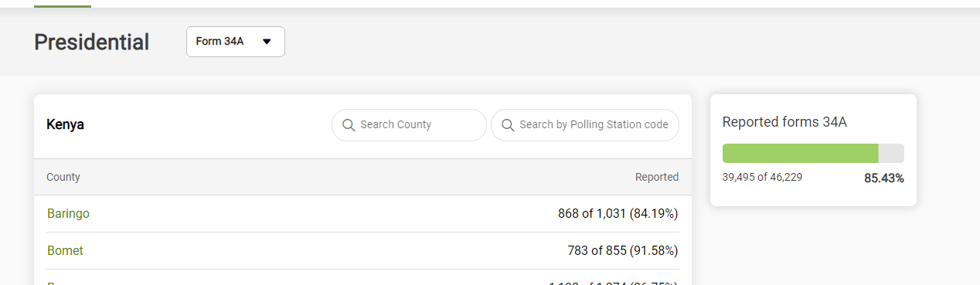980x285 pixels.
Task: Open the Form 34A dropdown
Action: coord(236,42)
